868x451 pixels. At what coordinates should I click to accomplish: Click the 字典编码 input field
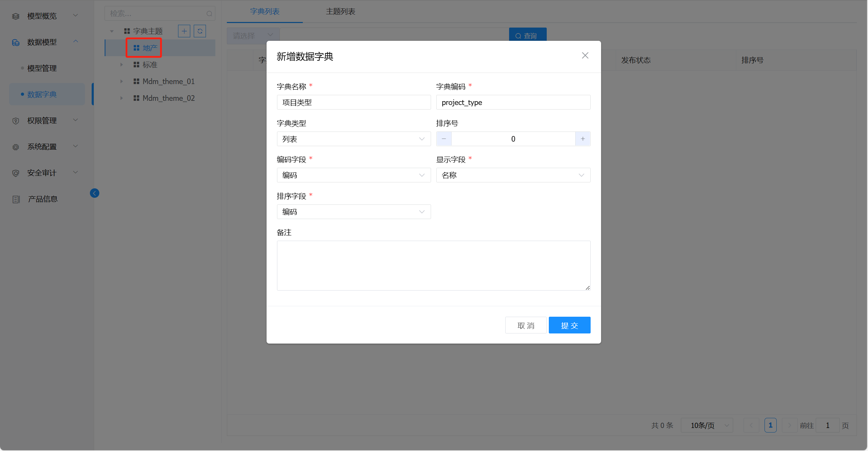click(513, 102)
